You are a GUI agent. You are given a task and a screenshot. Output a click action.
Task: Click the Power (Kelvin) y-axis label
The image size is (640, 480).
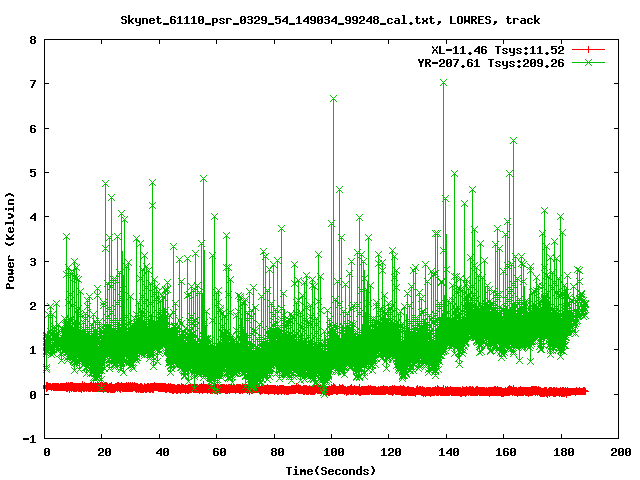(x=10, y=239)
